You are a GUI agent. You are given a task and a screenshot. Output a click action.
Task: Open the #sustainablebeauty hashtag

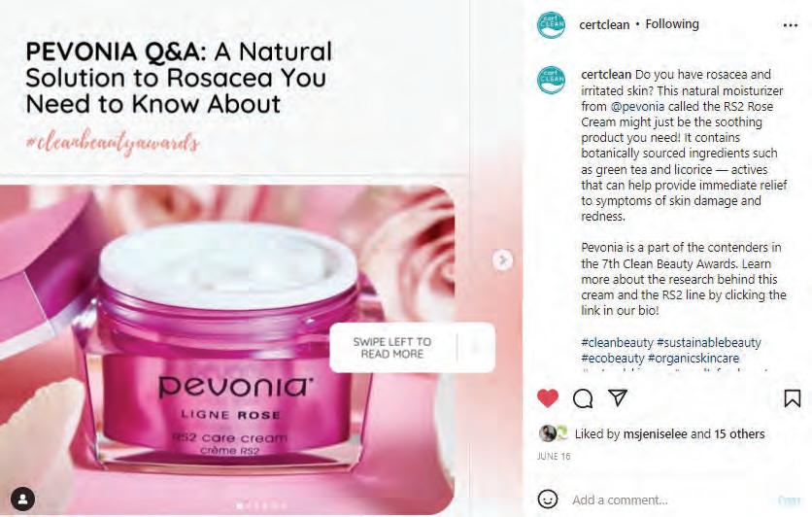[x=709, y=342]
